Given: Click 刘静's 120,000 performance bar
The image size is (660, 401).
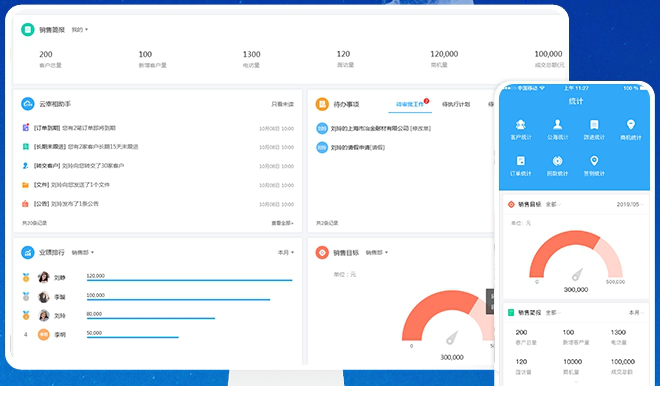Looking at the screenshot, I should point(189,279).
